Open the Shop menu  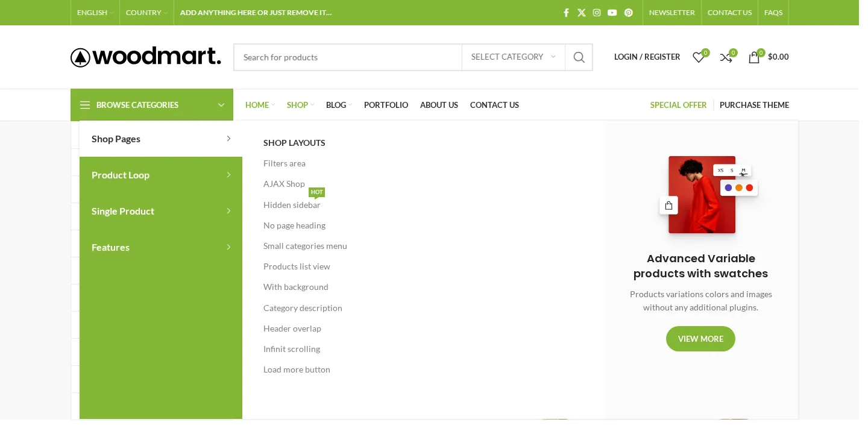(300, 105)
